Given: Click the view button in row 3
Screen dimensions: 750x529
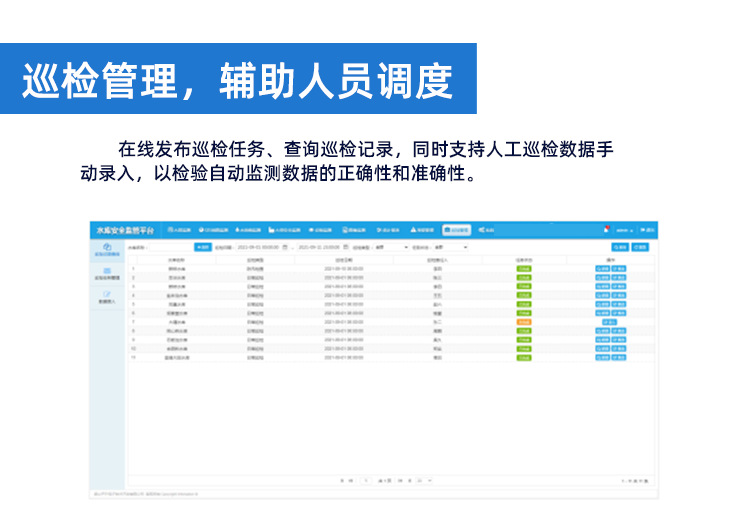Looking at the screenshot, I should tap(602, 287).
